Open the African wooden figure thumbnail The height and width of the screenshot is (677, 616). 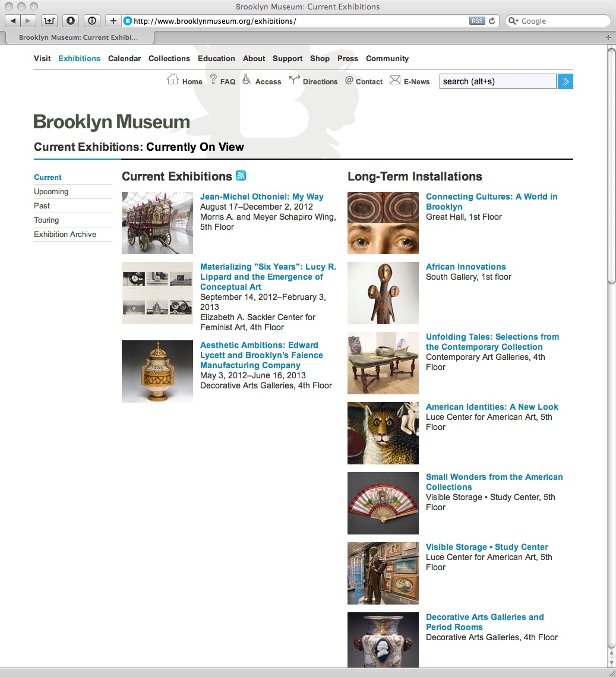(383, 293)
